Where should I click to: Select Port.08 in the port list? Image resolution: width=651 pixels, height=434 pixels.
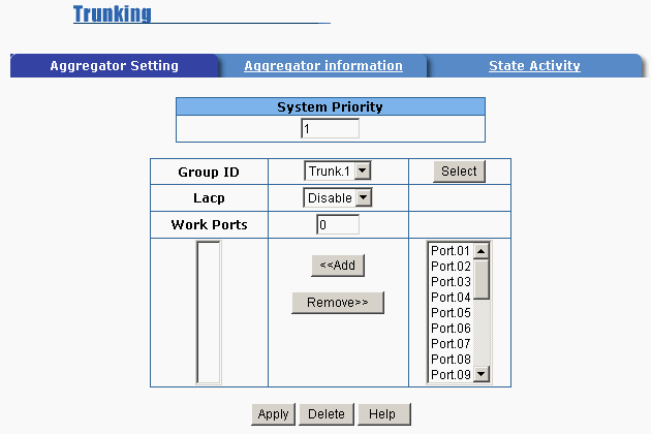[x=450, y=359]
